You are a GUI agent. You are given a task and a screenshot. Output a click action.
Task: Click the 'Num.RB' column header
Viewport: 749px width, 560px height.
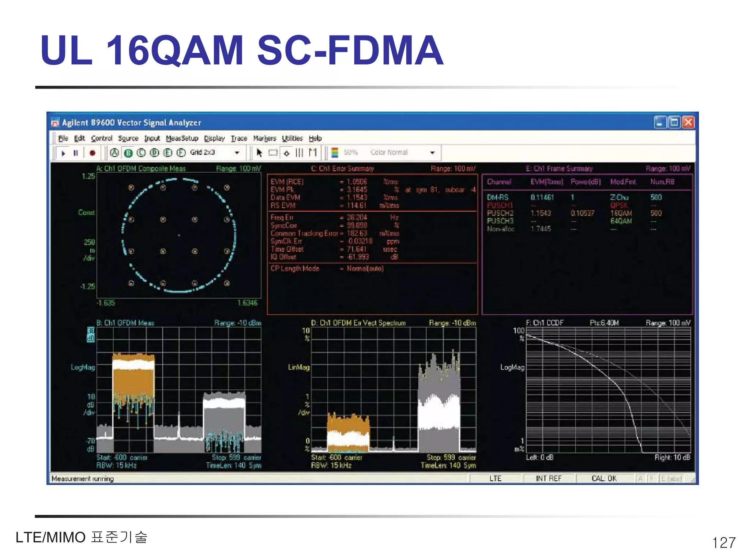pyautogui.click(x=662, y=182)
